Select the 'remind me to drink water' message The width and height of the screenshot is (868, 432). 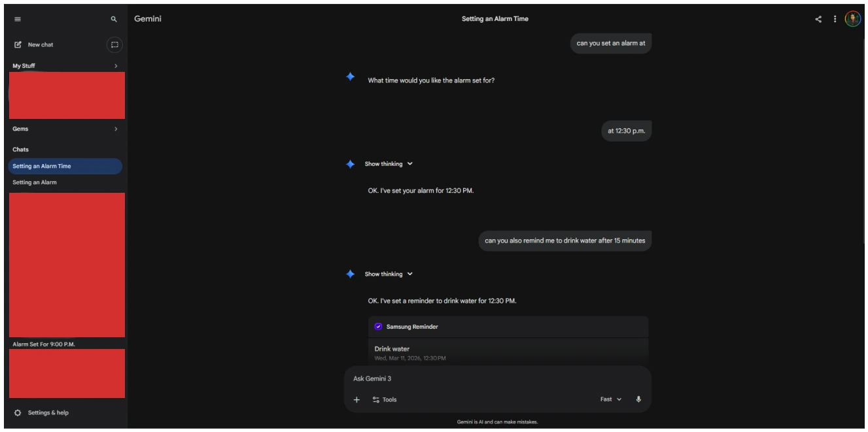(x=565, y=241)
